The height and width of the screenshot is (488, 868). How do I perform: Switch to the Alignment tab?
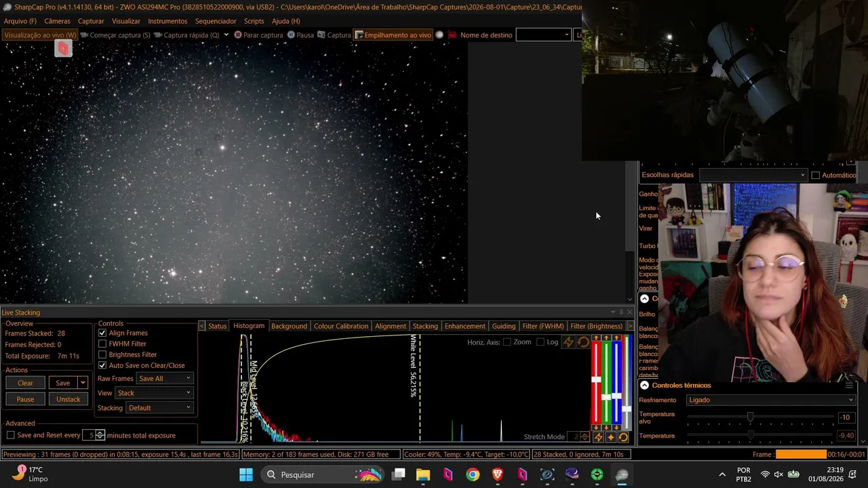click(x=391, y=326)
